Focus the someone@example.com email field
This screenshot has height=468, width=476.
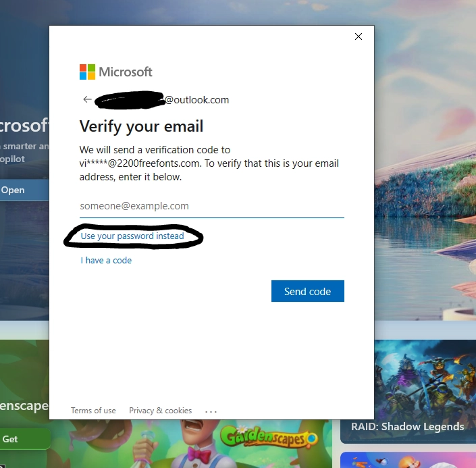tap(211, 206)
